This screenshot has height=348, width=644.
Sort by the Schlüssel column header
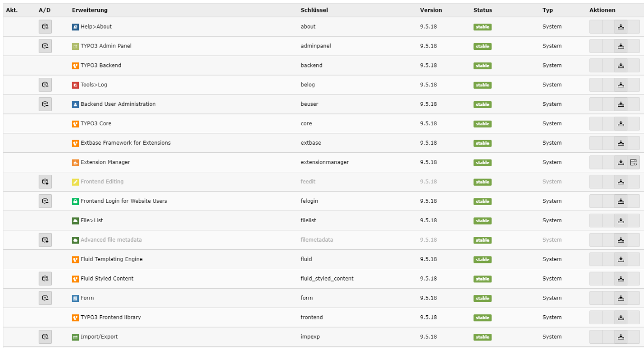314,10
